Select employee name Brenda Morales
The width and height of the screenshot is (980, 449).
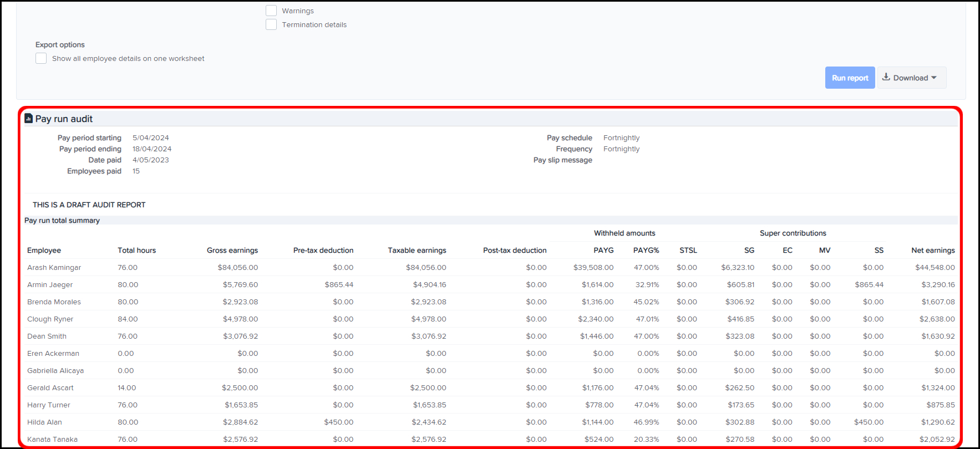point(54,302)
